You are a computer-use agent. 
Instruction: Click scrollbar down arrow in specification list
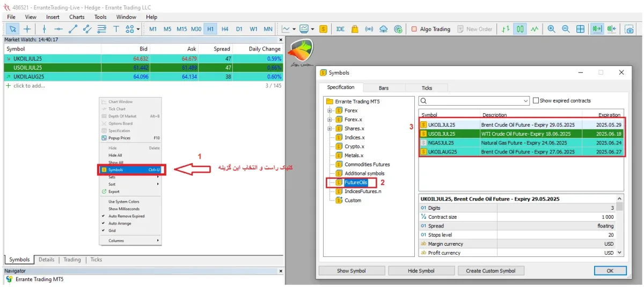[x=620, y=252]
